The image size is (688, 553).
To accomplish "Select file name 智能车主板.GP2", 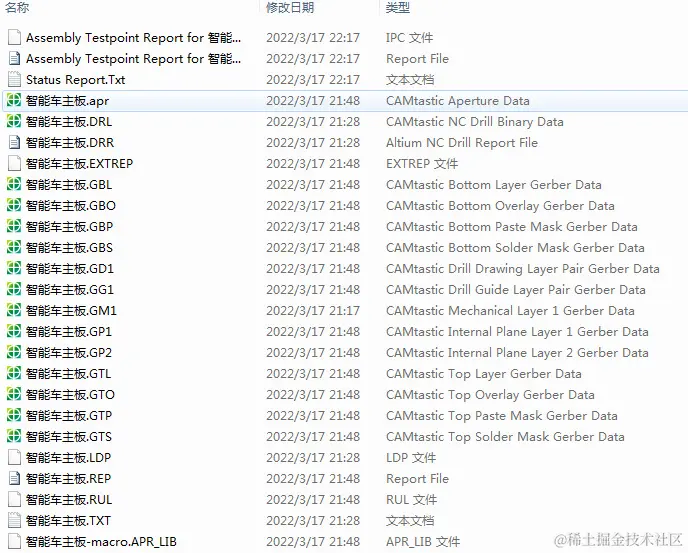I will tap(69, 352).
